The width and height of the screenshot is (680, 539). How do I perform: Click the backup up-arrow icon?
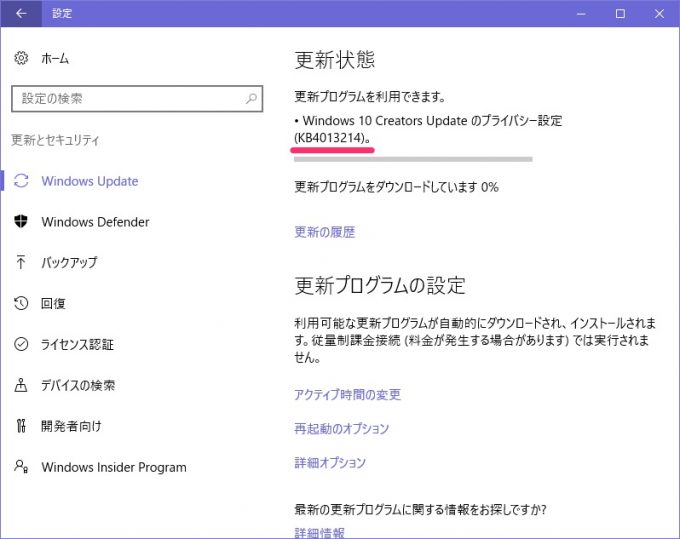tap(21, 262)
